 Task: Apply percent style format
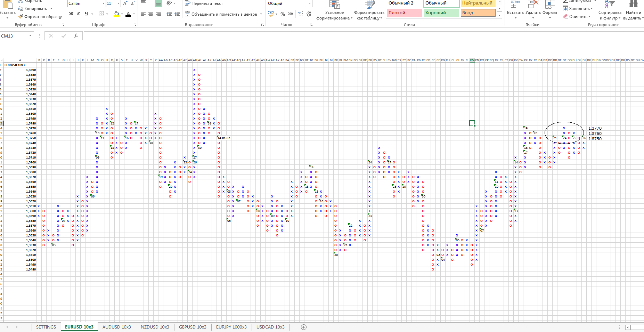pos(283,14)
